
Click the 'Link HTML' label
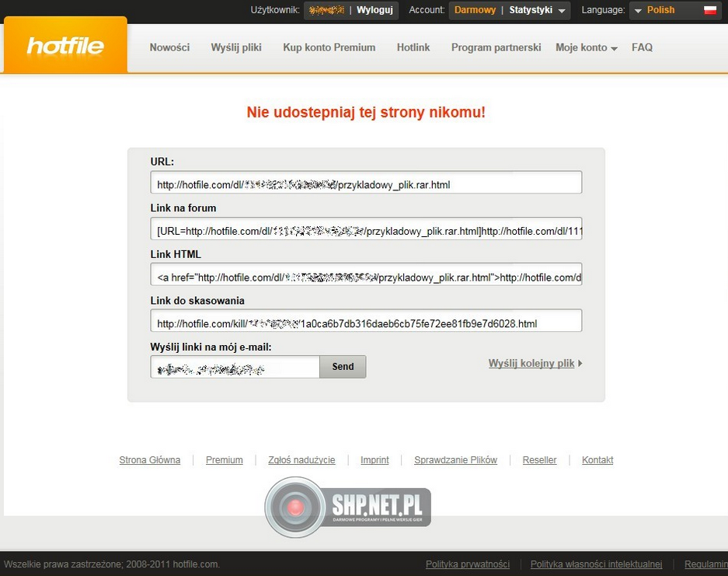[176, 254]
